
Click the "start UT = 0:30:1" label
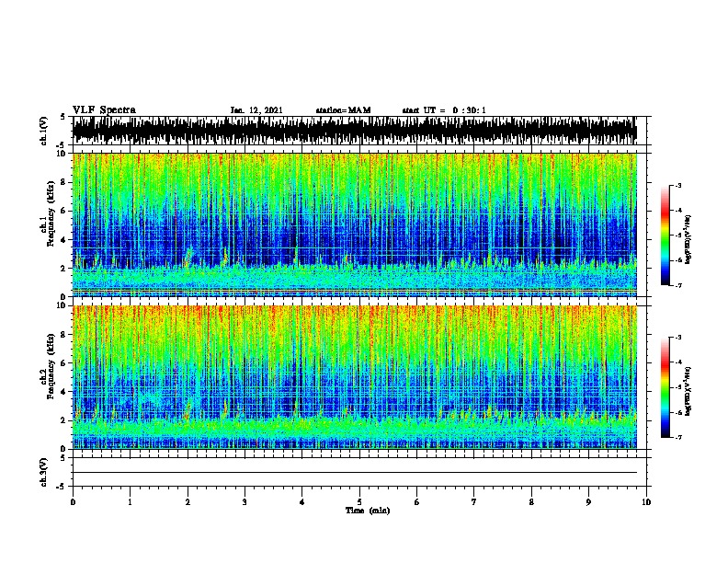pos(444,110)
